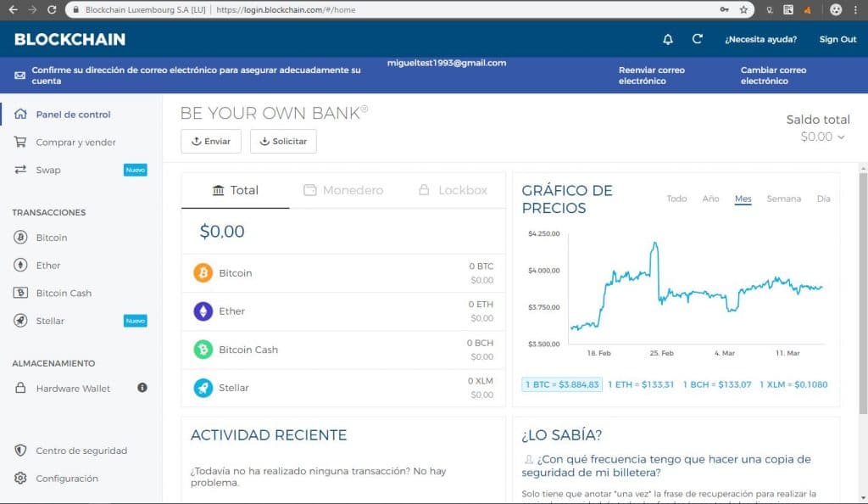Click the Ether balance row
The image size is (868, 504).
click(343, 311)
